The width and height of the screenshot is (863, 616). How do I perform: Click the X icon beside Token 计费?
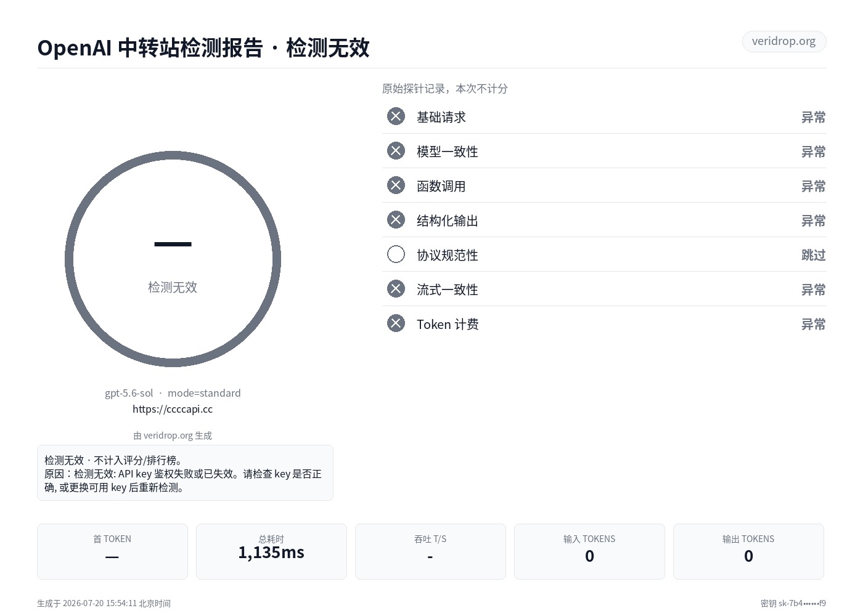tap(396, 323)
